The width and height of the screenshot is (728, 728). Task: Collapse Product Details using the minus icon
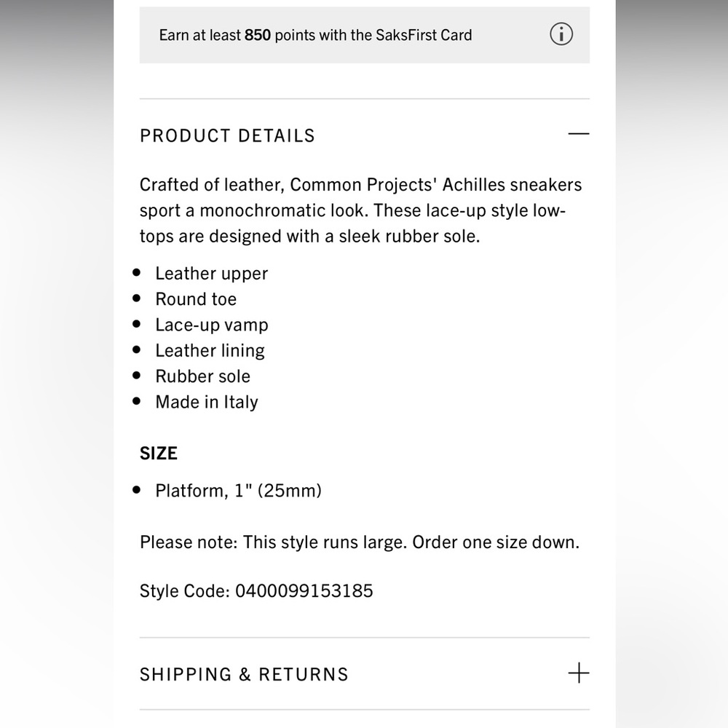coord(578,134)
